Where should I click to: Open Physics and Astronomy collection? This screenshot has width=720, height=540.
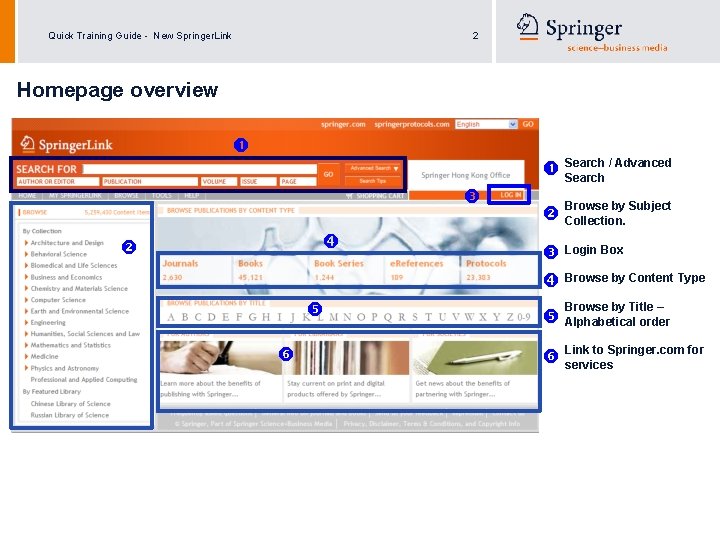click(64, 368)
